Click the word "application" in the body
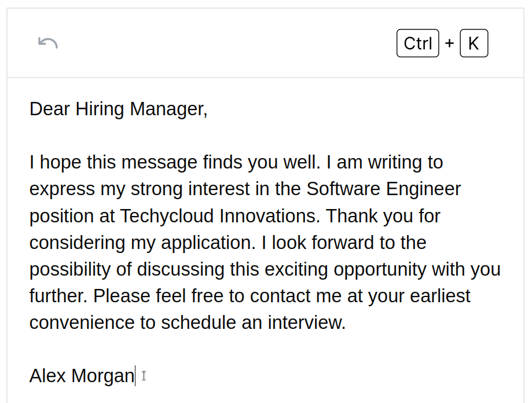532x403 pixels. click(208, 243)
